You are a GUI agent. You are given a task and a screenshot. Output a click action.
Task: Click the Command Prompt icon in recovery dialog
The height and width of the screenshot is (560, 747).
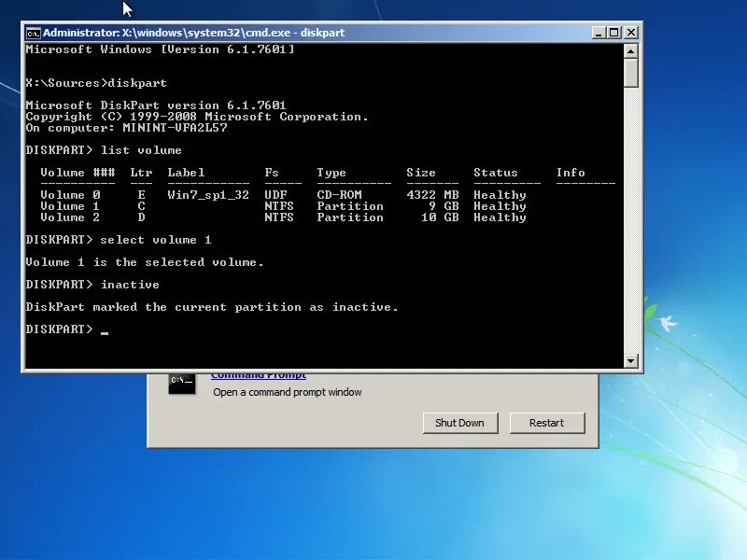(x=181, y=384)
